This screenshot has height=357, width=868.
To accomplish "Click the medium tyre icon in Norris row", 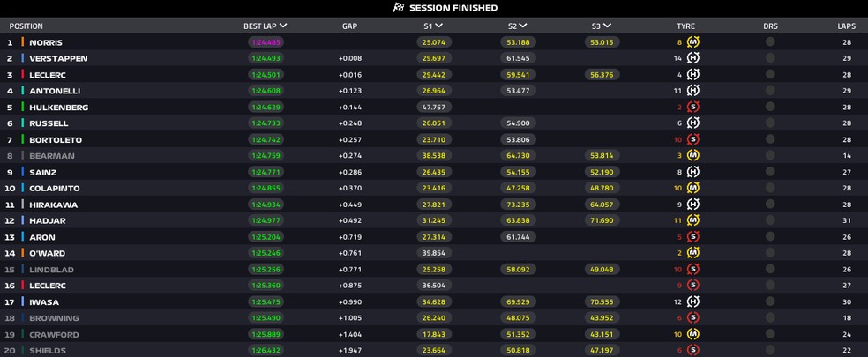I will pos(693,42).
